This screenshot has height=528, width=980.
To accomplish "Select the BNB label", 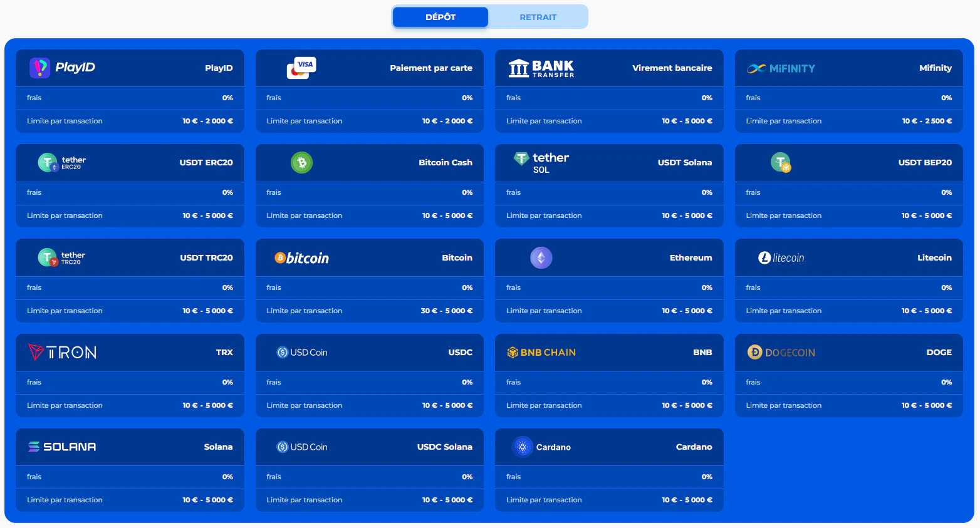I will 702,352.
